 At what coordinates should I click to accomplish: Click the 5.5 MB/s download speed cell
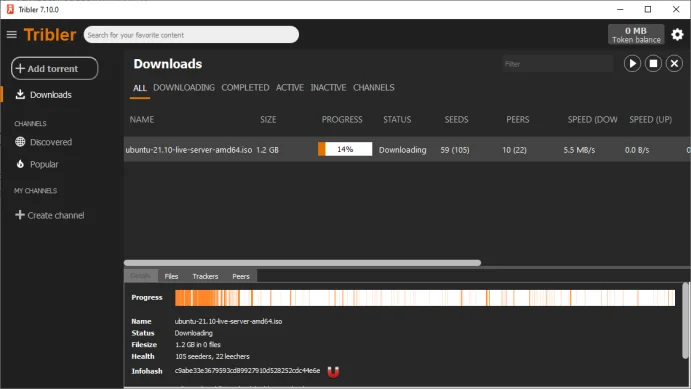tap(579, 150)
